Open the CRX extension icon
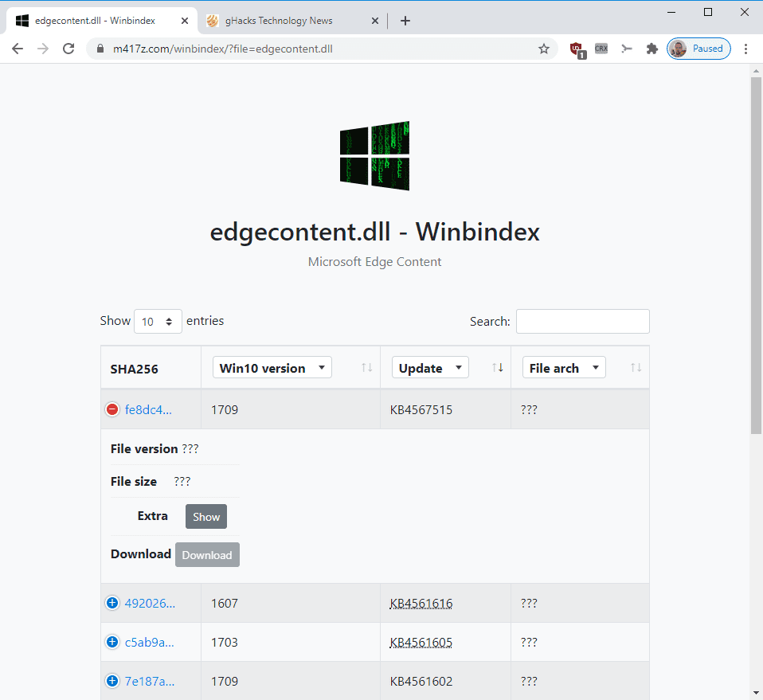763x700 pixels. click(601, 49)
